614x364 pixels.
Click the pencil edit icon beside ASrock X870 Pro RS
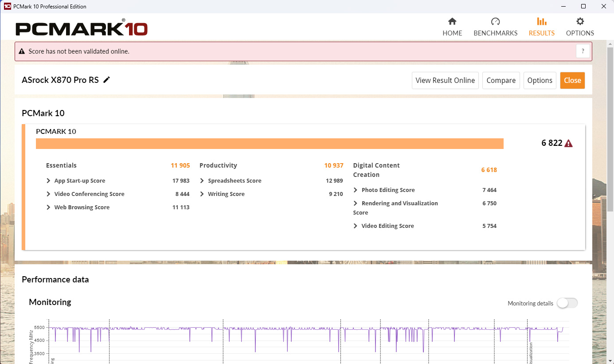click(x=106, y=80)
